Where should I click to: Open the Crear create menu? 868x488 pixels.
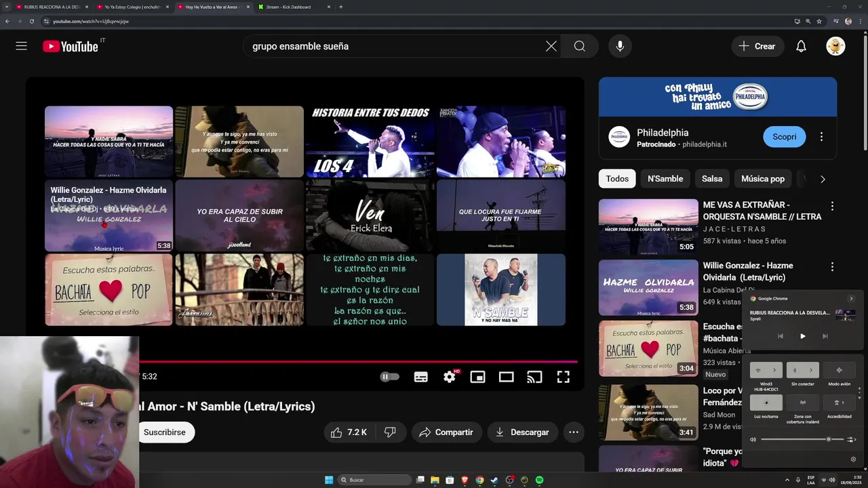click(x=757, y=46)
